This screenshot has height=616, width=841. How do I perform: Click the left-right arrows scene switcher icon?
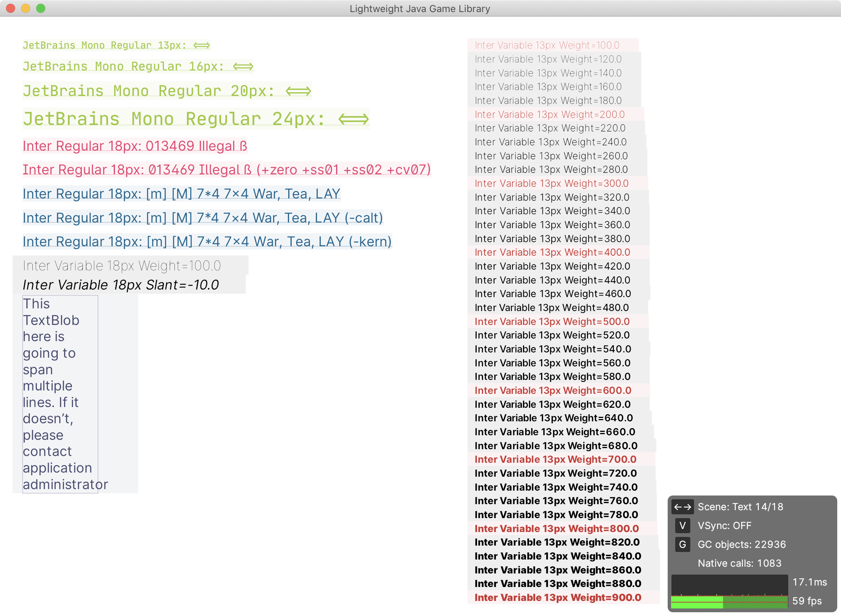682,507
